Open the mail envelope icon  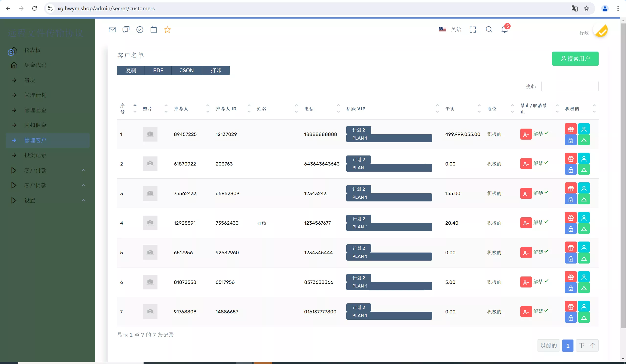tap(112, 30)
